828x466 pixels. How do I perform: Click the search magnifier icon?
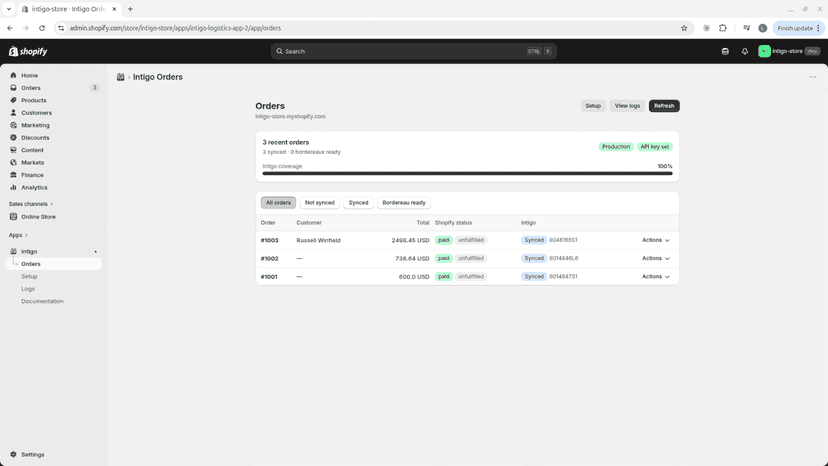(279, 51)
